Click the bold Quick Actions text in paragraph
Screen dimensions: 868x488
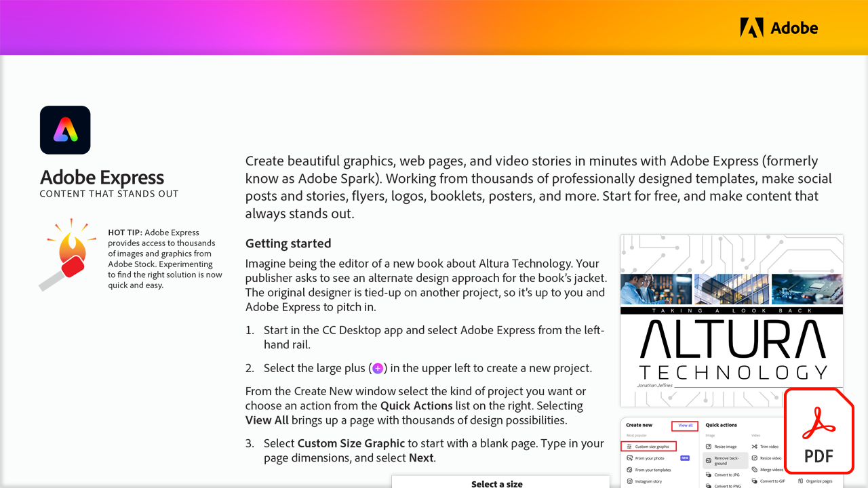click(x=416, y=406)
